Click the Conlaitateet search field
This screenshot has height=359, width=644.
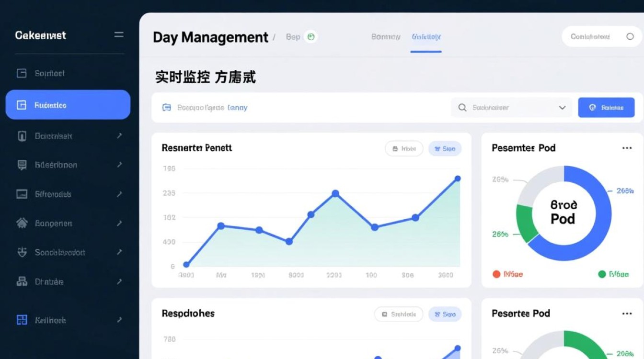point(601,36)
